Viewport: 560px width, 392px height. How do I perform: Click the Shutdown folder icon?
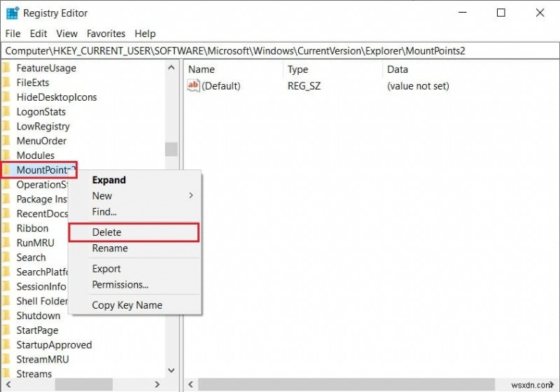pyautogui.click(x=7, y=316)
